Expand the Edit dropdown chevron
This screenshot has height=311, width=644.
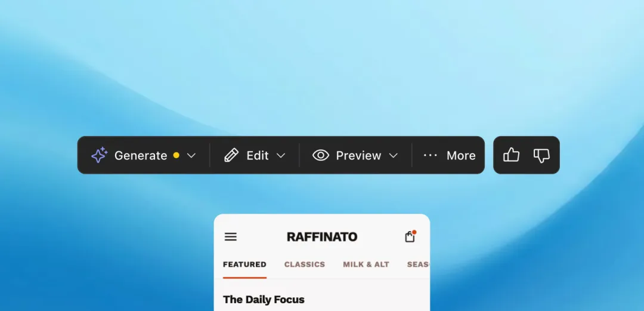coord(280,155)
